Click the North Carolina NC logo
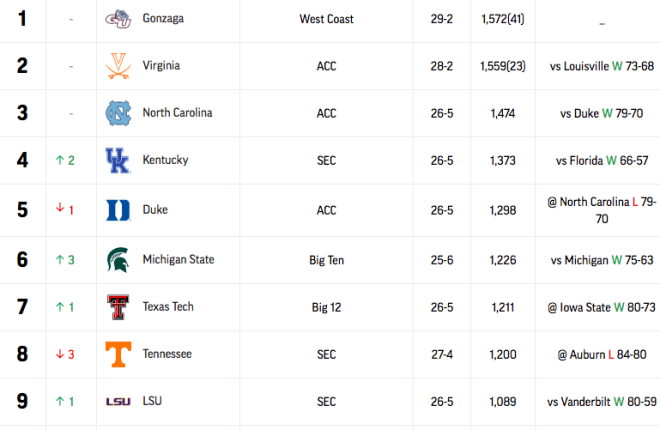The width and height of the screenshot is (660, 430). pyautogui.click(x=118, y=113)
